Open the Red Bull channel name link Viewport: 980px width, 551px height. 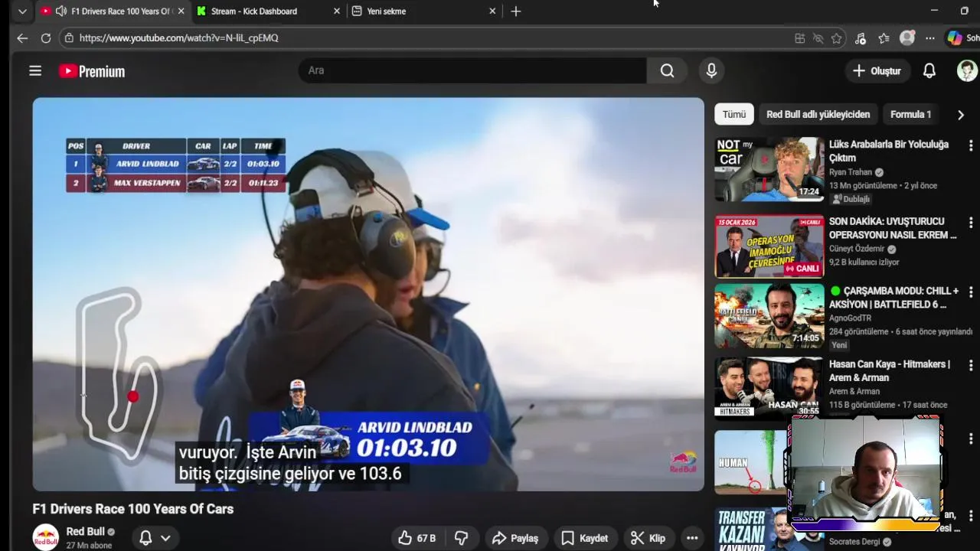tap(85, 531)
